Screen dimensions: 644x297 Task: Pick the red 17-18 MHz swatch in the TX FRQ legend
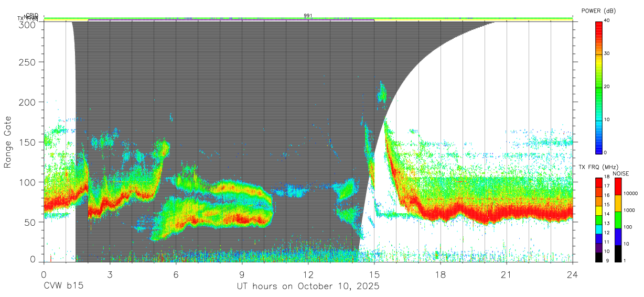coord(599,183)
